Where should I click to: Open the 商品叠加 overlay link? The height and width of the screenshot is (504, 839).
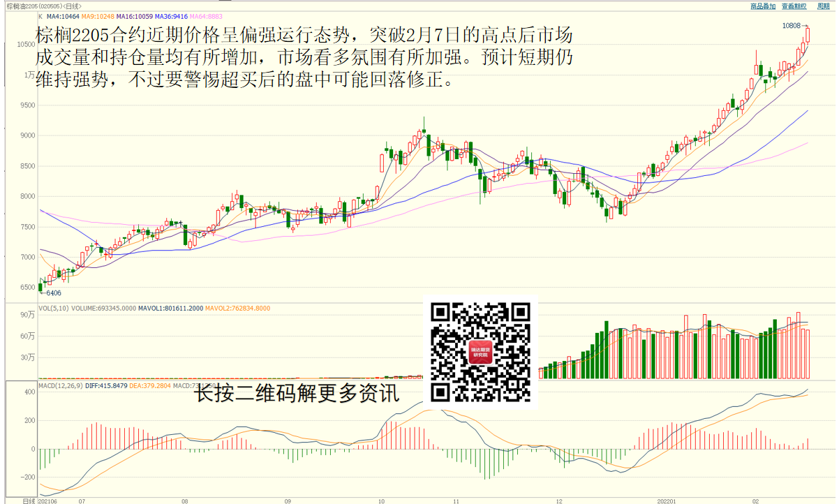(x=763, y=6)
